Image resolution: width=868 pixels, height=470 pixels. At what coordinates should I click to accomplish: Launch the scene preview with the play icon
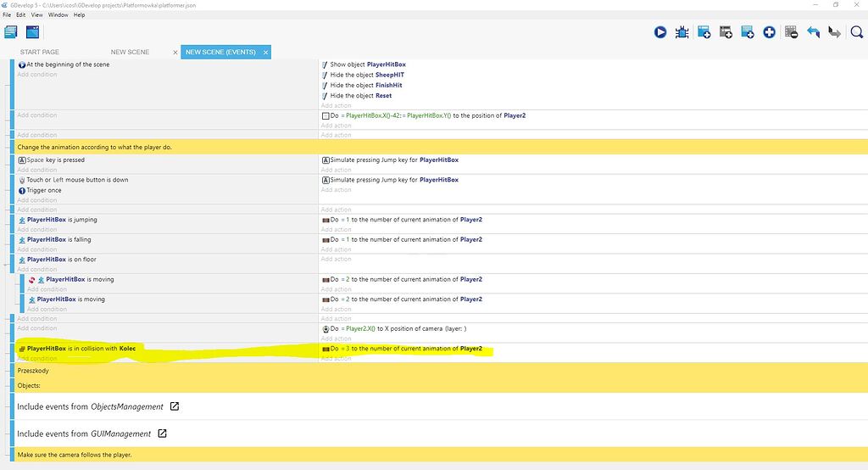(660, 32)
